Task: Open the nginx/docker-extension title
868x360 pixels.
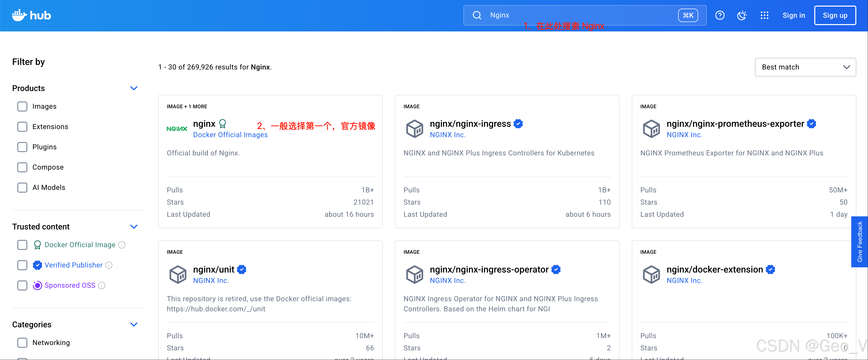Action: click(715, 269)
